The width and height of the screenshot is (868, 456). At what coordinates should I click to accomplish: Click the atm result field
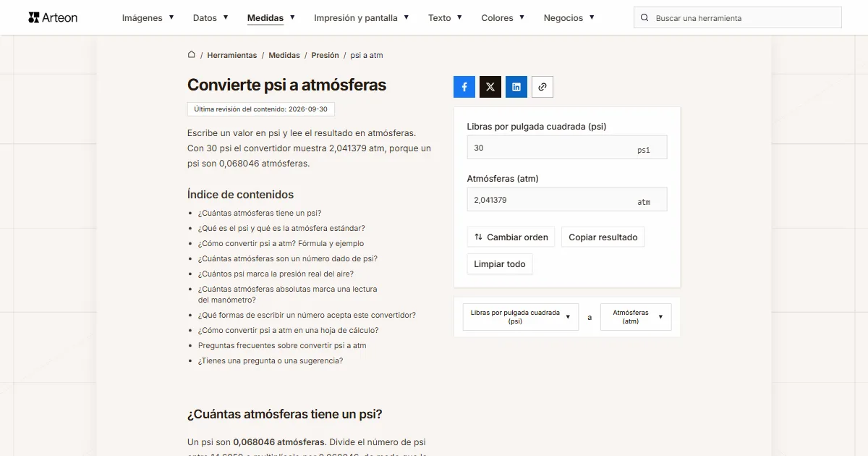[x=567, y=200]
